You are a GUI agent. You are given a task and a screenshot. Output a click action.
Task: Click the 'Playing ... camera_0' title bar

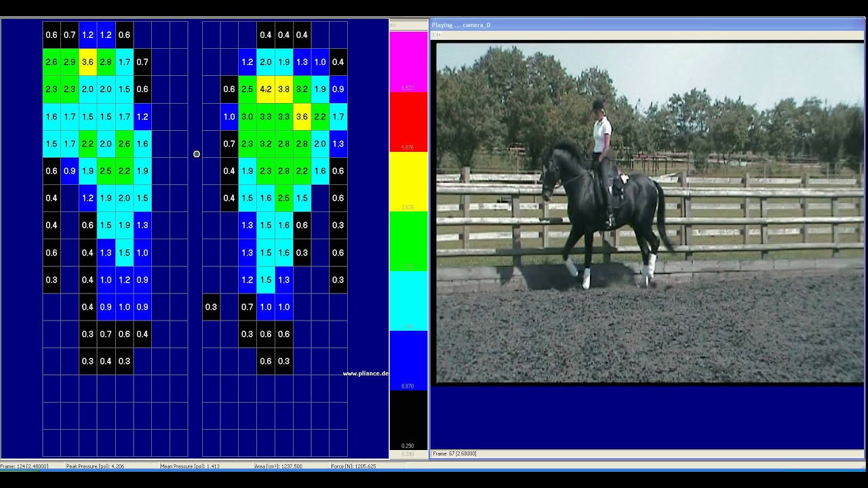tap(648, 25)
